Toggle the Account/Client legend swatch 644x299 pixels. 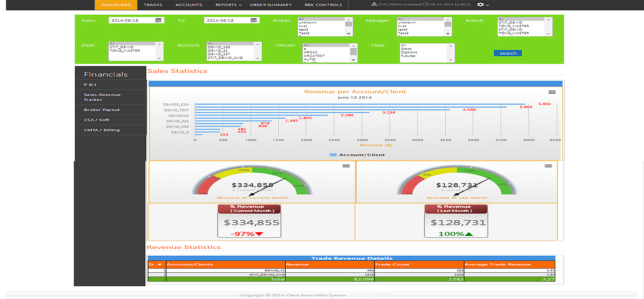click(x=333, y=155)
